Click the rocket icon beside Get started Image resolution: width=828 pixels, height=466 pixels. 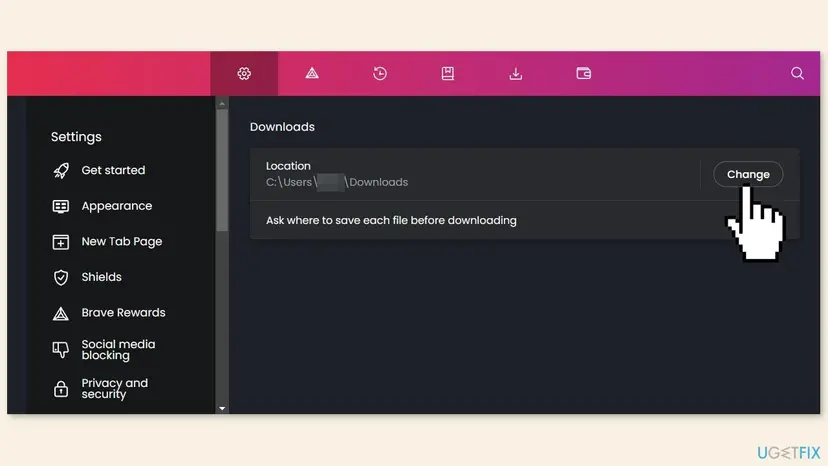(x=61, y=170)
